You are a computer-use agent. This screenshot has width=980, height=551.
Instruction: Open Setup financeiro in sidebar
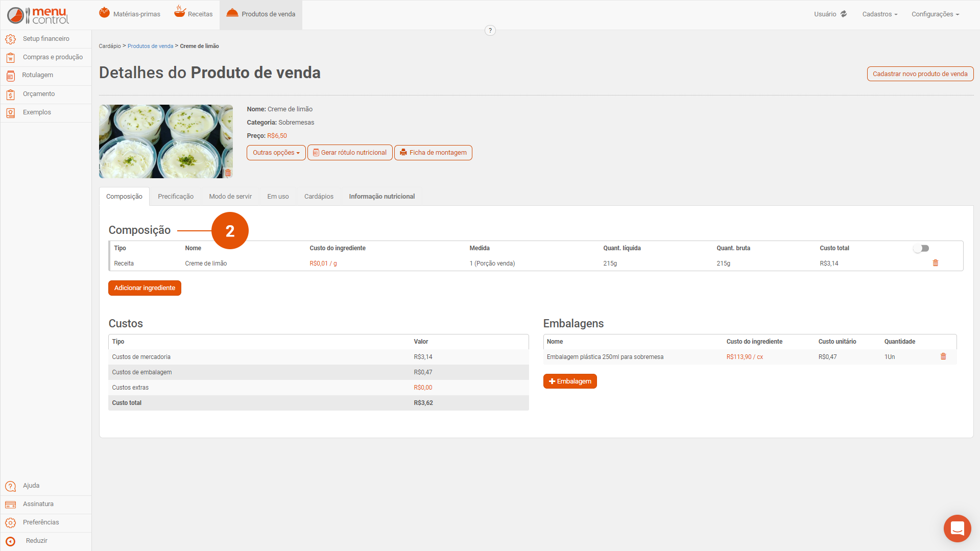[x=46, y=39]
